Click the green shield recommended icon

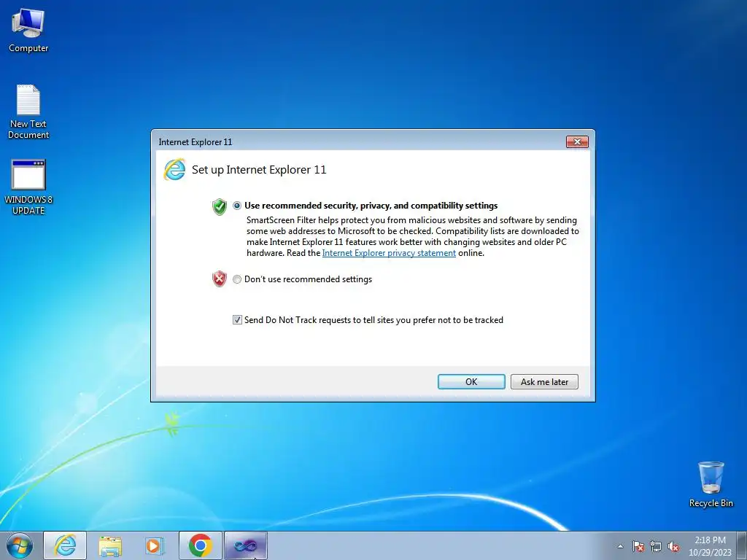[x=219, y=207]
